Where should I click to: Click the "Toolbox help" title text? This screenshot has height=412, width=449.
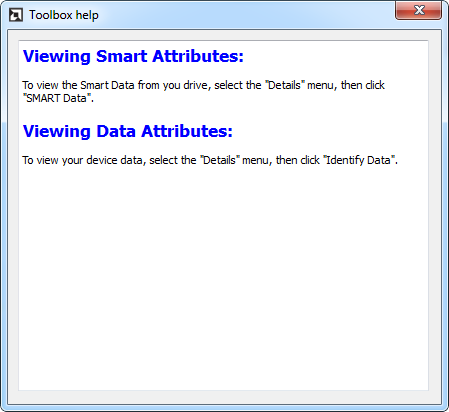tap(64, 15)
